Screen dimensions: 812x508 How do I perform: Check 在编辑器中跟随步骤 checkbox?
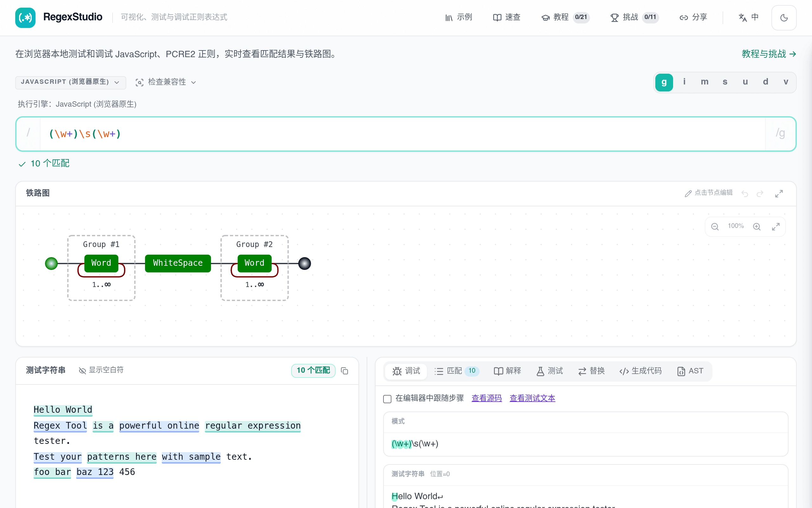387,399
